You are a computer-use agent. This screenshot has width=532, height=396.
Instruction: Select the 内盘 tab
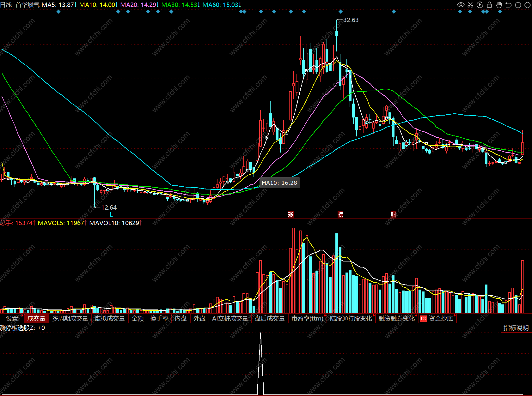coord(181,318)
